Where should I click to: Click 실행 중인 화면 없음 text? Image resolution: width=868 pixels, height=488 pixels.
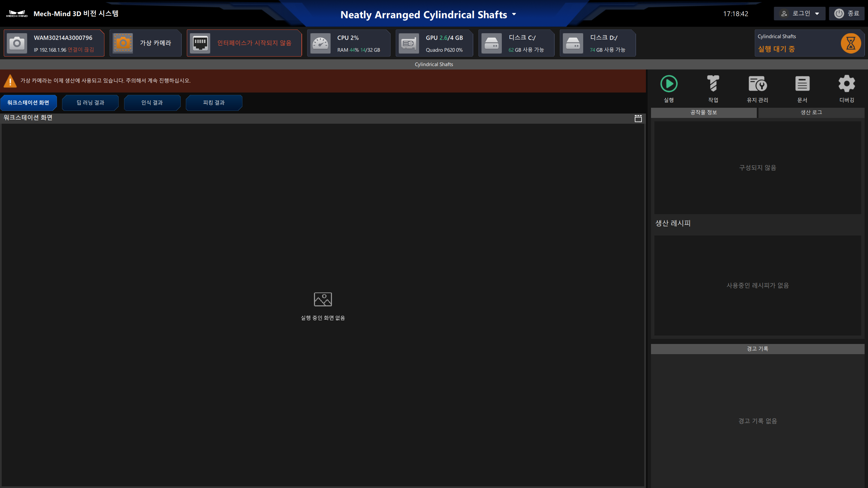[x=323, y=318]
